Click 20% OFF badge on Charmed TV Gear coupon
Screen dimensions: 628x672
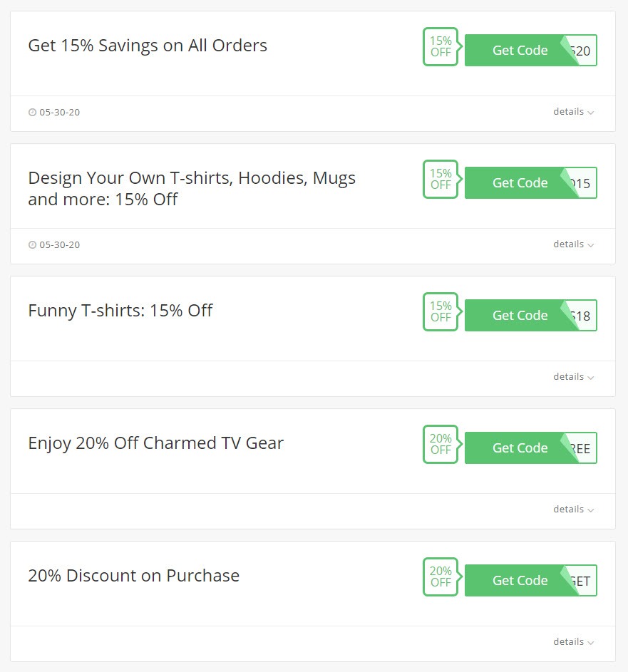(441, 445)
